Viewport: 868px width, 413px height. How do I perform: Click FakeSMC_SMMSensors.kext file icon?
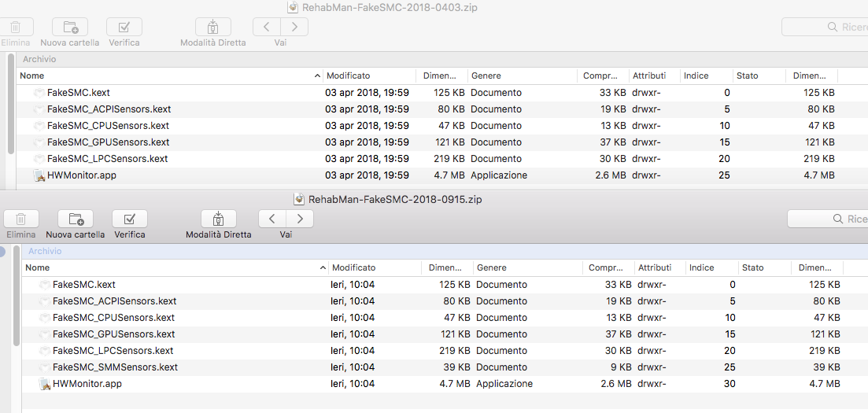(44, 367)
